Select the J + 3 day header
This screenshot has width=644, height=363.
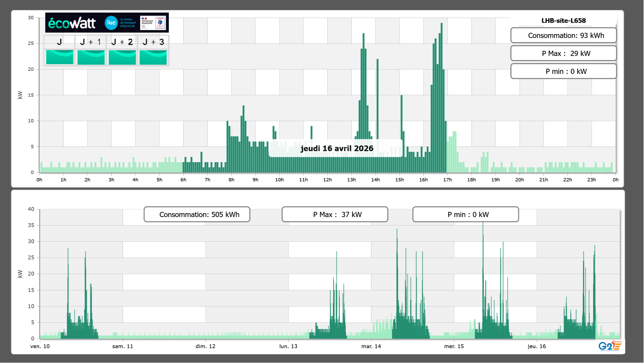(153, 42)
